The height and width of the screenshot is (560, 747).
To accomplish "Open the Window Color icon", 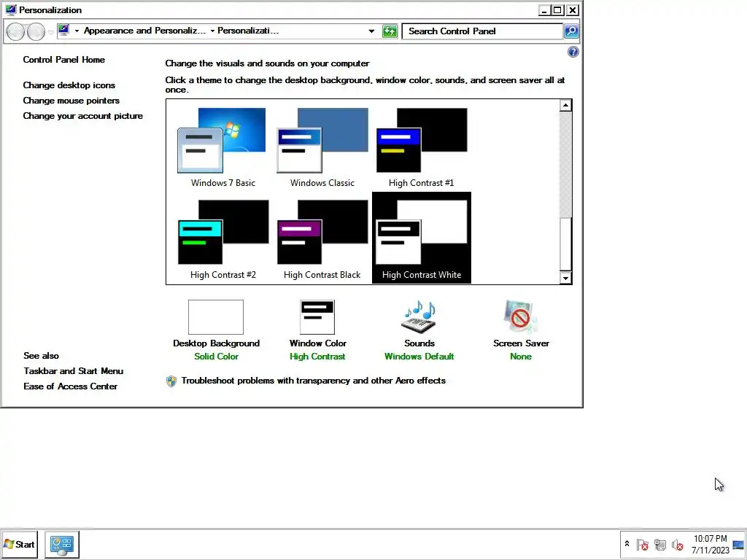I will [x=317, y=317].
